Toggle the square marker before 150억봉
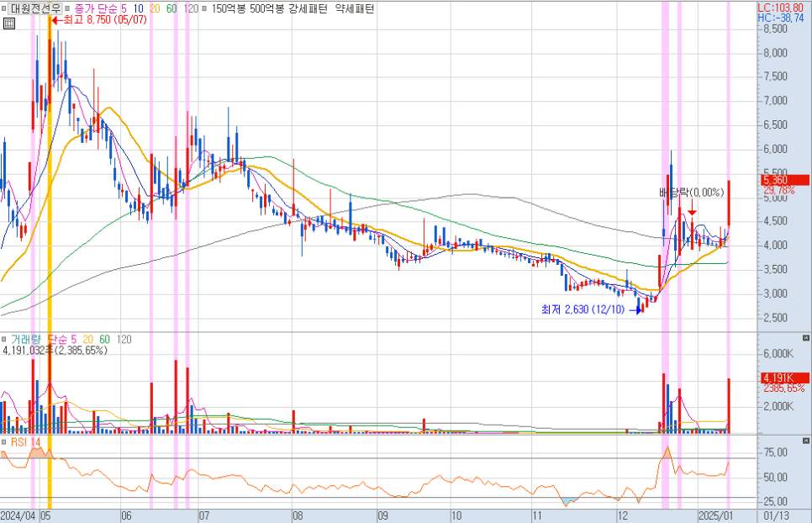 pos(204,8)
